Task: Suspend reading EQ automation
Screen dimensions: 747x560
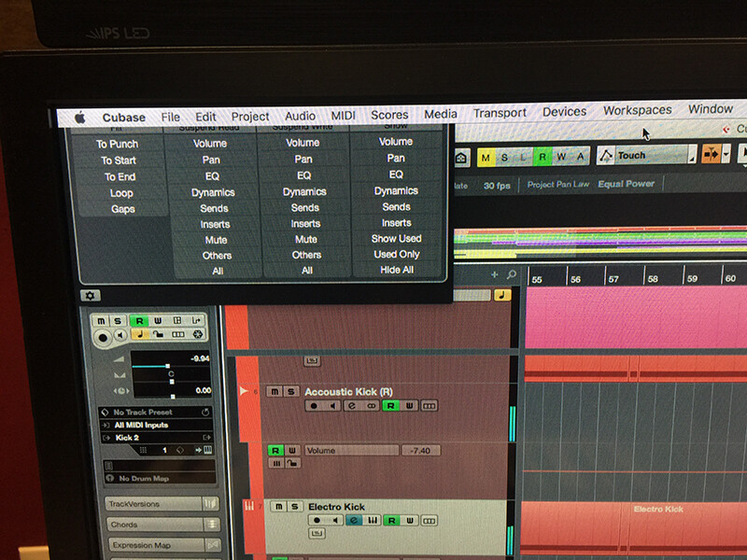Action: pos(212,176)
